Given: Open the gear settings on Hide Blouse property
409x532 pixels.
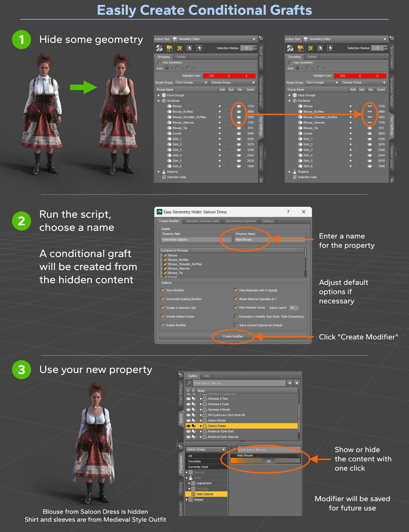Looking at the screenshot, I should (299, 455).
